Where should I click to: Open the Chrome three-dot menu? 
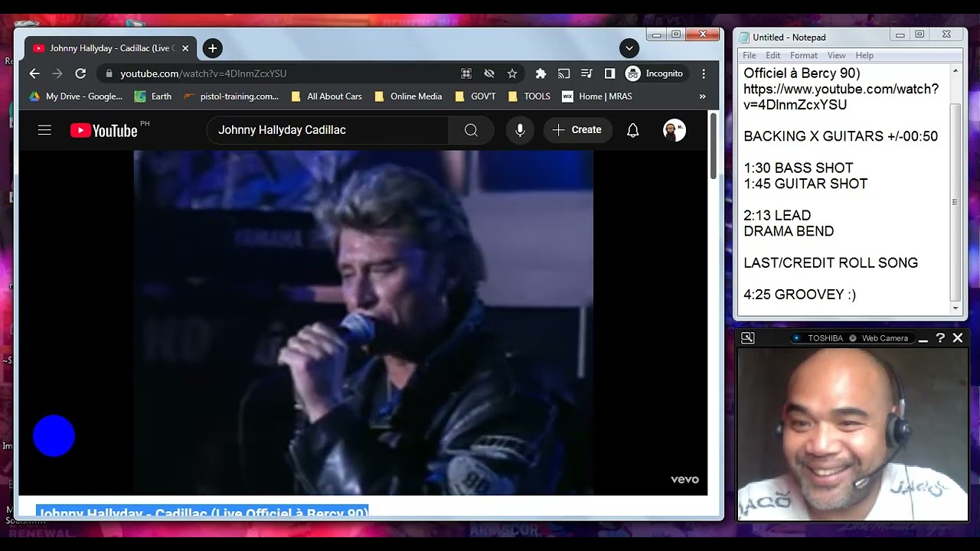(704, 73)
